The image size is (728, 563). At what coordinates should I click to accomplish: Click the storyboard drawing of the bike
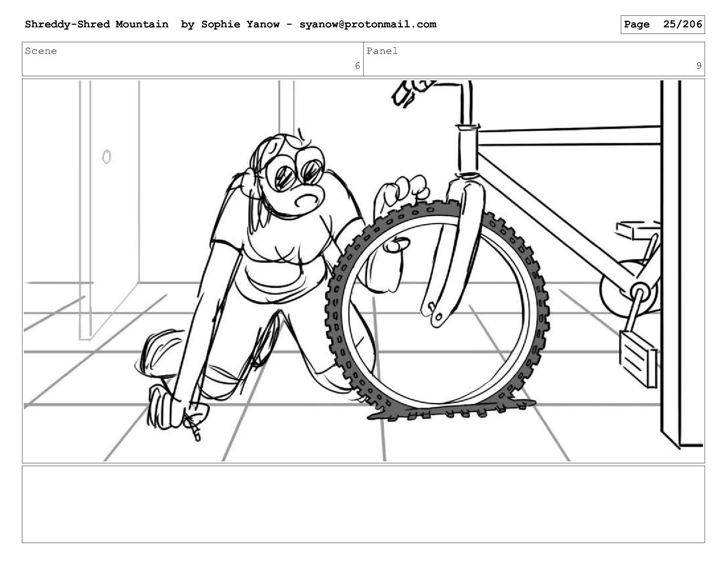pos(364,271)
